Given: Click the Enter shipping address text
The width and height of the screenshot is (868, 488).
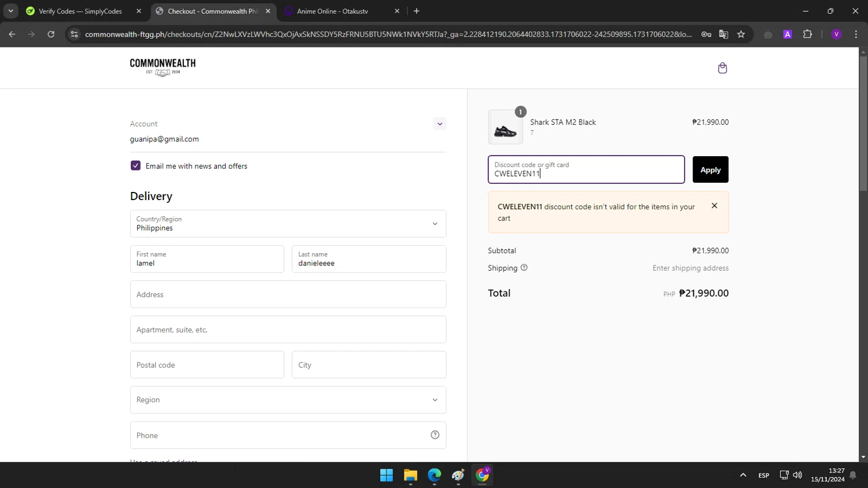Looking at the screenshot, I should [x=690, y=268].
